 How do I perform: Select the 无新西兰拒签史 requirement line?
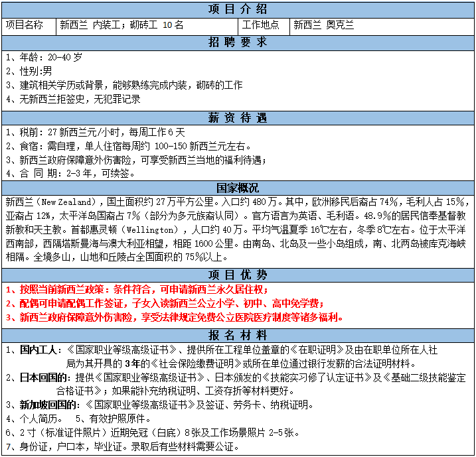[x=73, y=99]
